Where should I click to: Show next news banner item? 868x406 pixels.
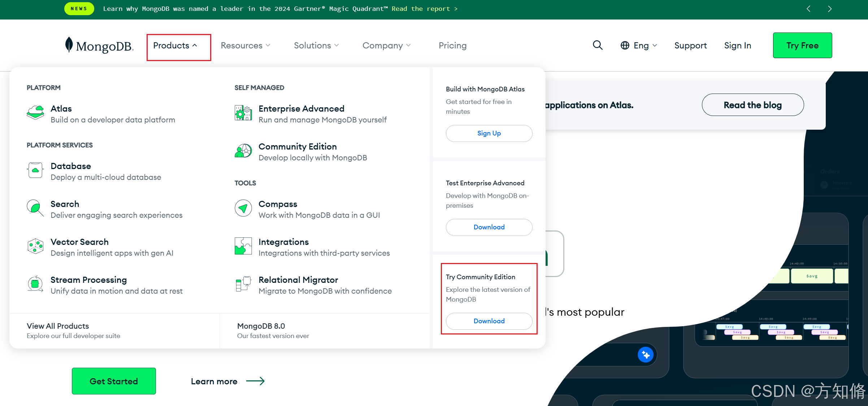pyautogui.click(x=829, y=9)
